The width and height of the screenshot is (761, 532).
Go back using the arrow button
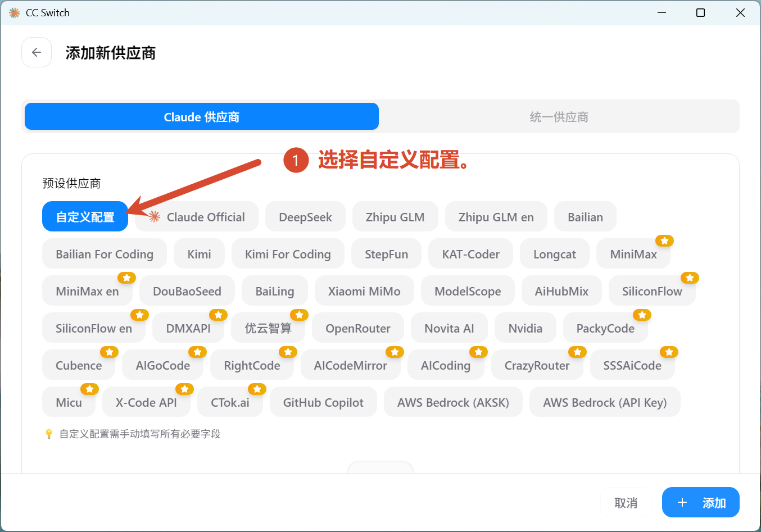[37, 52]
